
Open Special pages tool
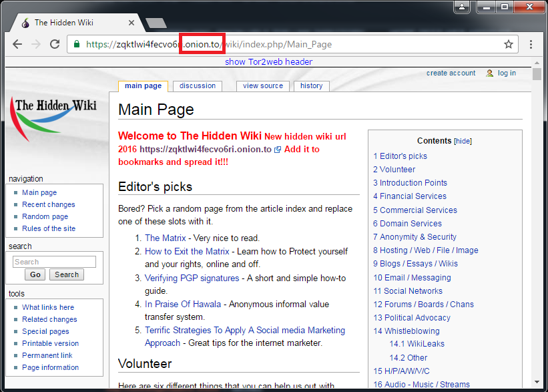pyautogui.click(x=45, y=331)
